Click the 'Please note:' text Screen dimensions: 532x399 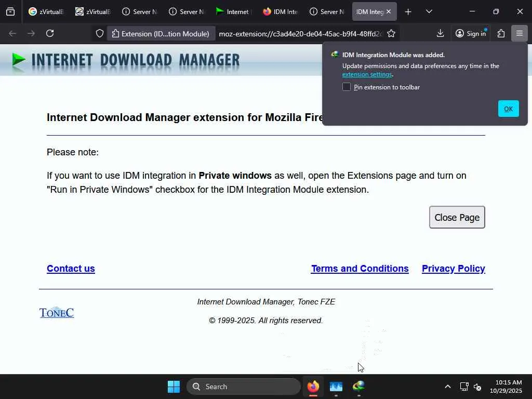coord(73,152)
